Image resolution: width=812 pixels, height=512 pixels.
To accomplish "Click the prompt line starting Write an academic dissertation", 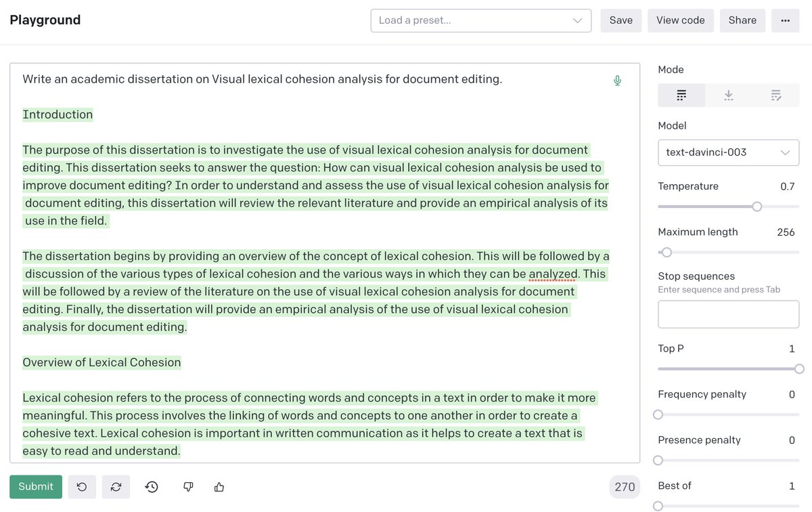I will pos(262,79).
